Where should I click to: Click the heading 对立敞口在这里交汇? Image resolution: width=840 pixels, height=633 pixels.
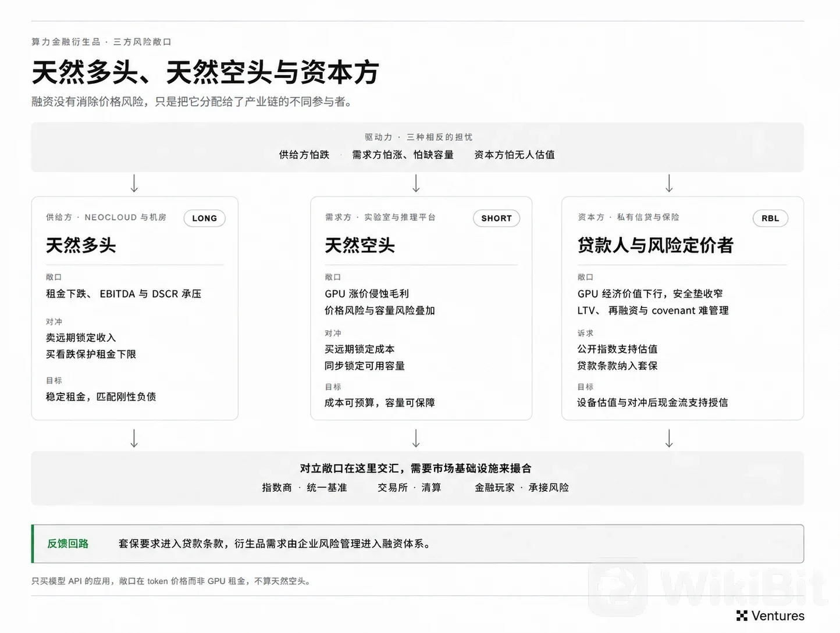click(350, 469)
